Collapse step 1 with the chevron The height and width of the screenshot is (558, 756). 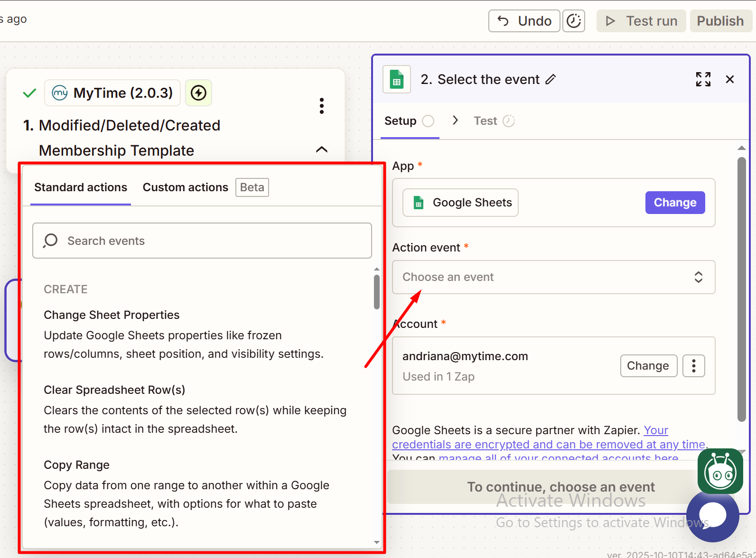point(322,149)
